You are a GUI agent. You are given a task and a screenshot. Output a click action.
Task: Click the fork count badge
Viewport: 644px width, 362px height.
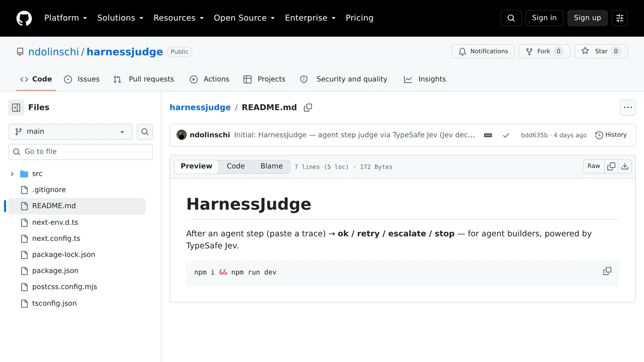tap(558, 51)
